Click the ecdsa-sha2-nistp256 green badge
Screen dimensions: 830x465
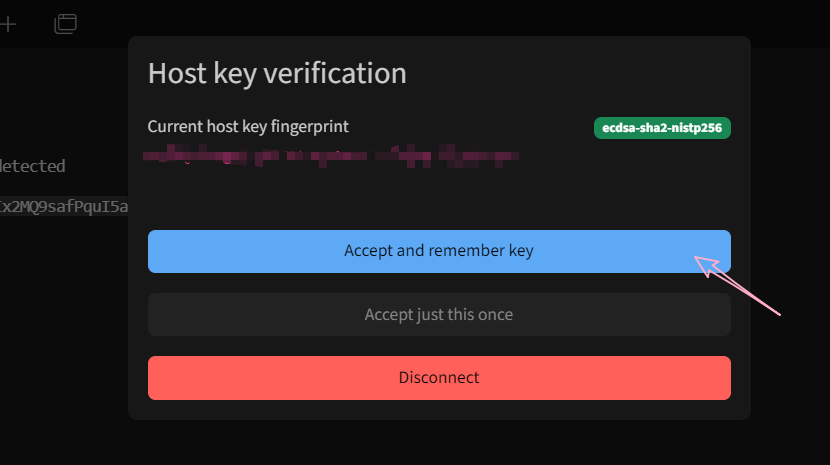662,128
